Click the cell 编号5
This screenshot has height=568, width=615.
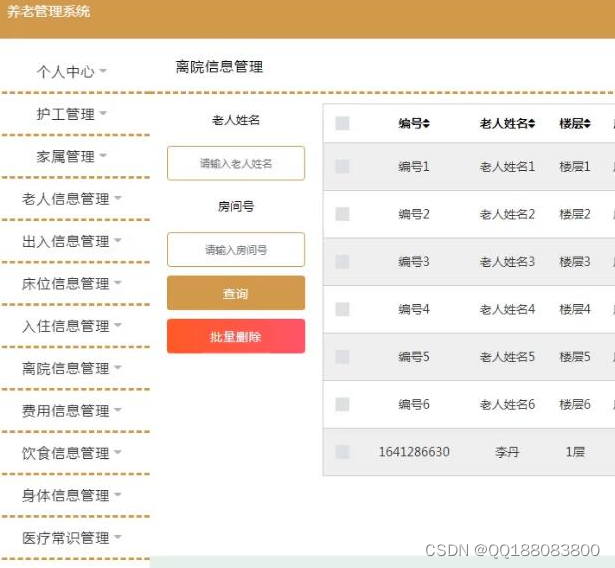coord(414,357)
